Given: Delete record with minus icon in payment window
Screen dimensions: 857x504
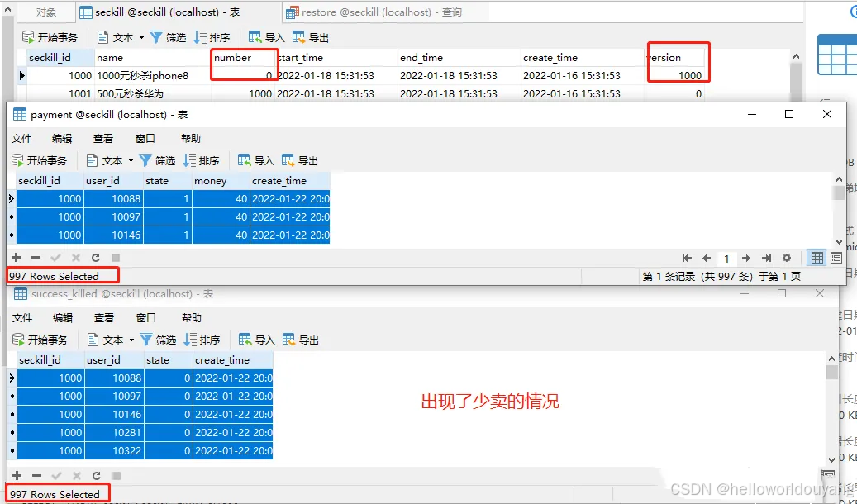Looking at the screenshot, I should [x=36, y=258].
